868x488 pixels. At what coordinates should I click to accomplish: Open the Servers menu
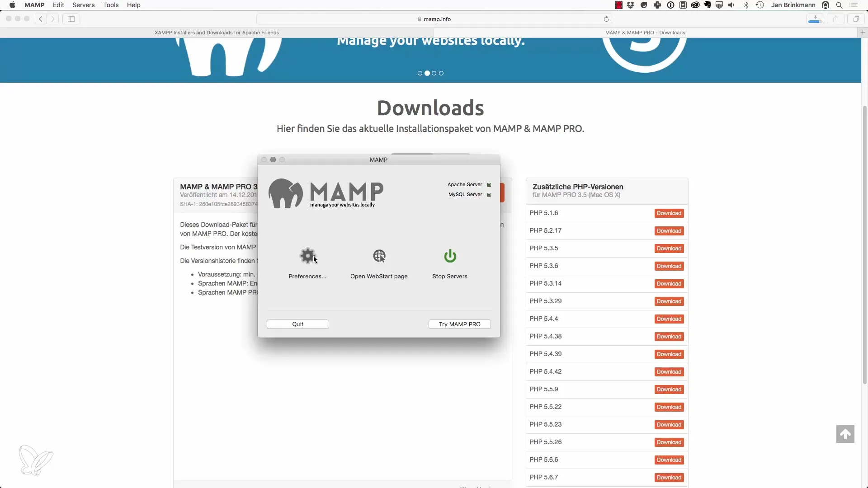[84, 5]
